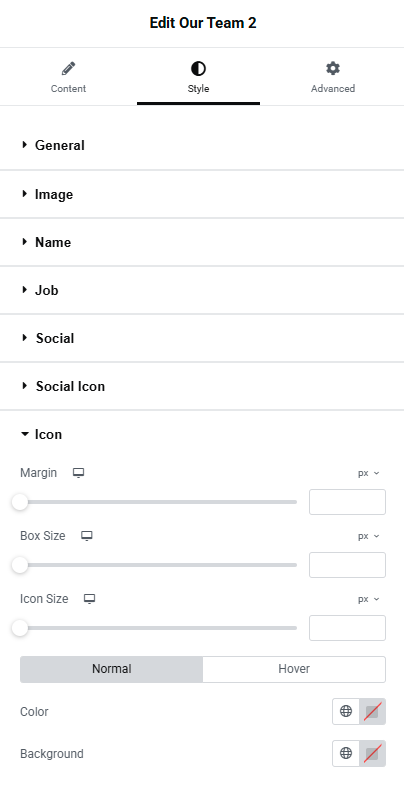
Task: Open global color picker for Color
Action: pos(346,711)
